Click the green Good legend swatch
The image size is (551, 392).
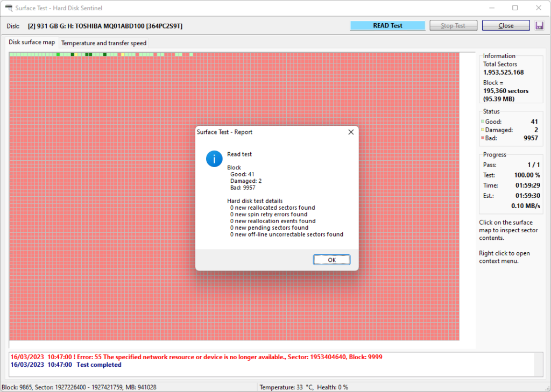[x=483, y=122]
